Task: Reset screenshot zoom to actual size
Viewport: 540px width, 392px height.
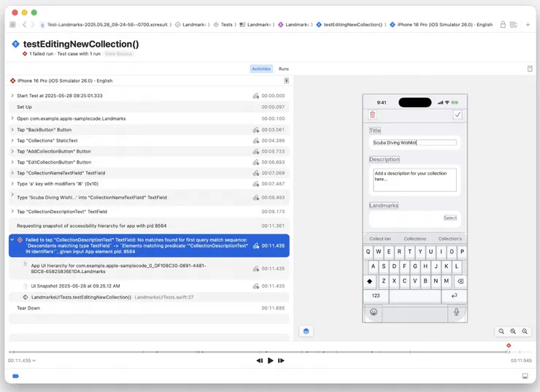Action: (x=513, y=331)
